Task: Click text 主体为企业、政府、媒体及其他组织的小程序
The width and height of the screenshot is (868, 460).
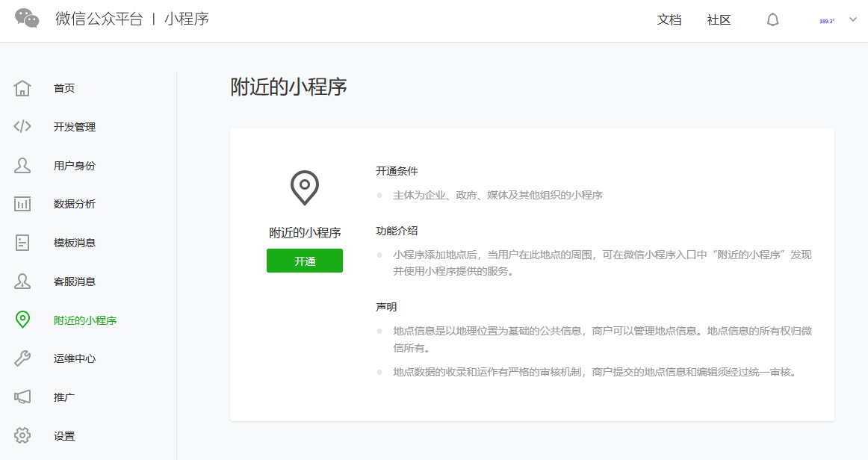Action: [x=497, y=195]
